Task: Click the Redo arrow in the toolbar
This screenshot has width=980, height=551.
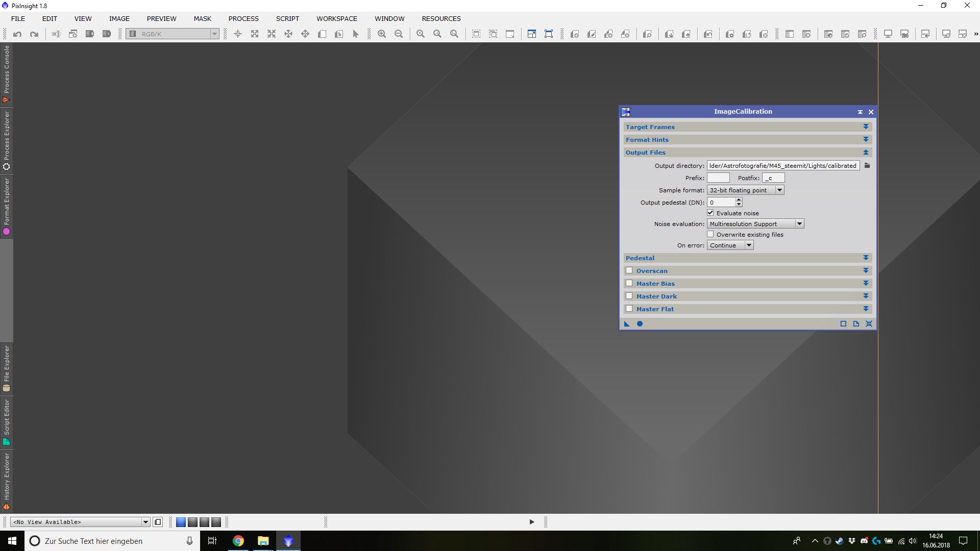Action: point(34,34)
